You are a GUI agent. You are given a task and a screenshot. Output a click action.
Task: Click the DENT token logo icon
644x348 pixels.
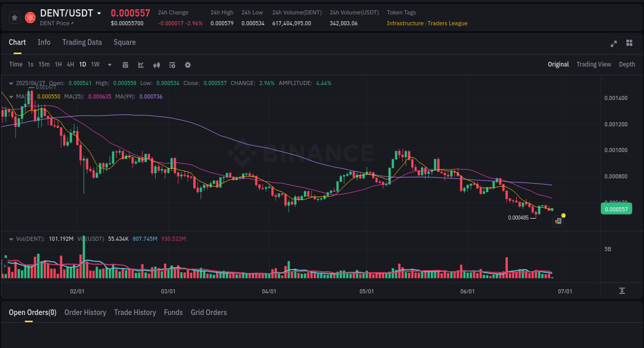[x=30, y=17]
